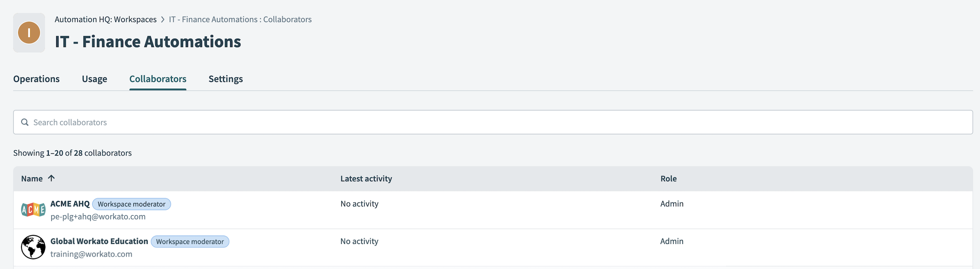Open the ACME AHQ collaborator name
This screenshot has height=269, width=980.
point(70,204)
